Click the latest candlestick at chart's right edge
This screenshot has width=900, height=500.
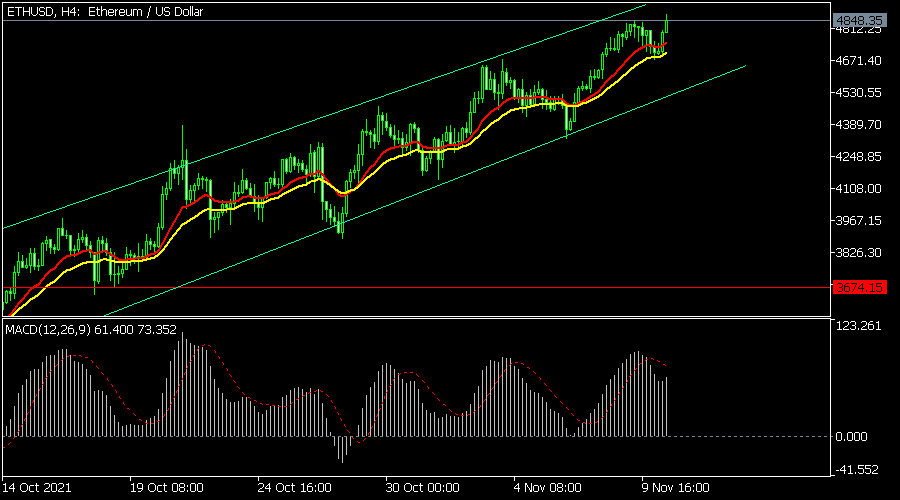667,25
